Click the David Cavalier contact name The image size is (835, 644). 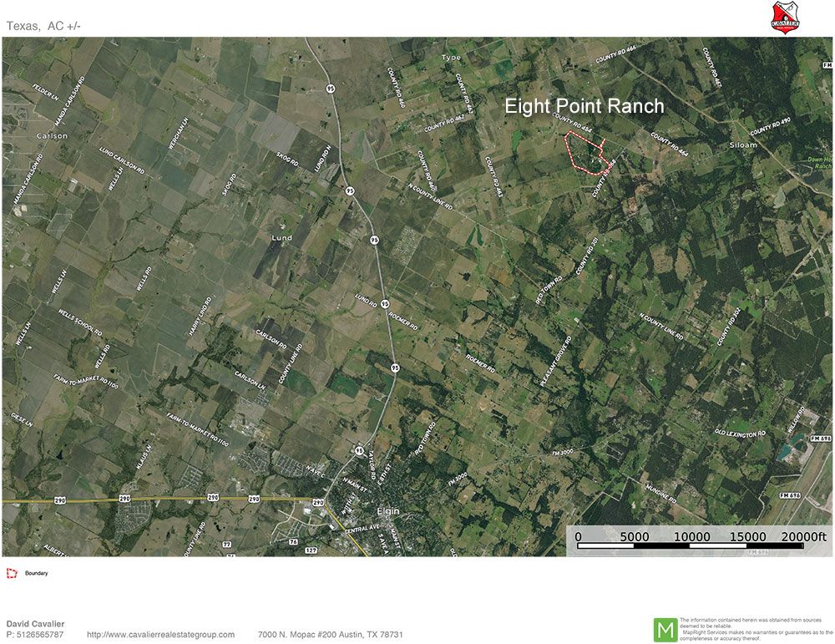click(x=35, y=624)
